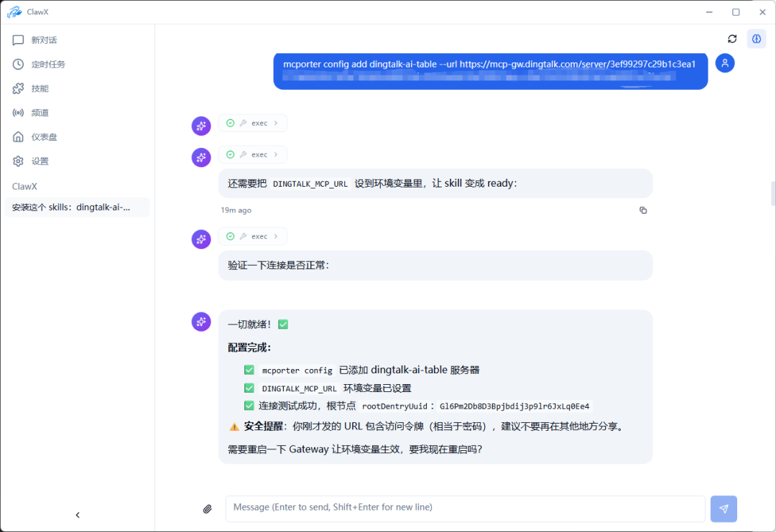Click the gear icon beside 设置
776x532 pixels.
pos(18,162)
